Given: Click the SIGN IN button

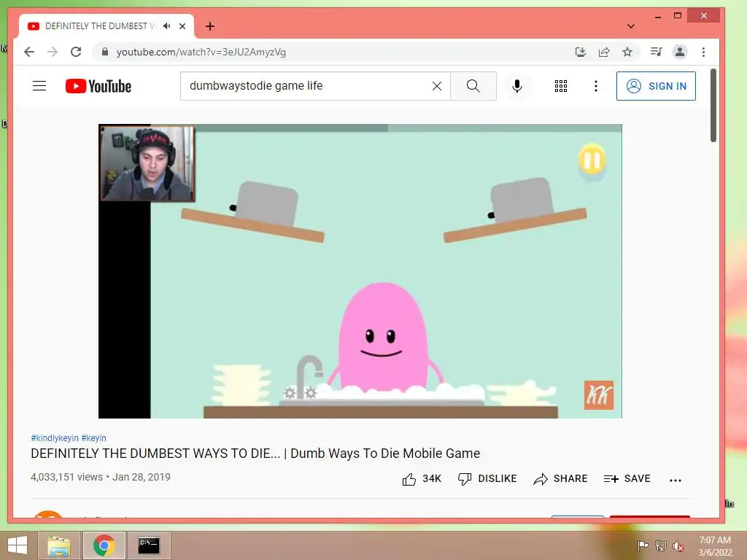Looking at the screenshot, I should pos(656,86).
